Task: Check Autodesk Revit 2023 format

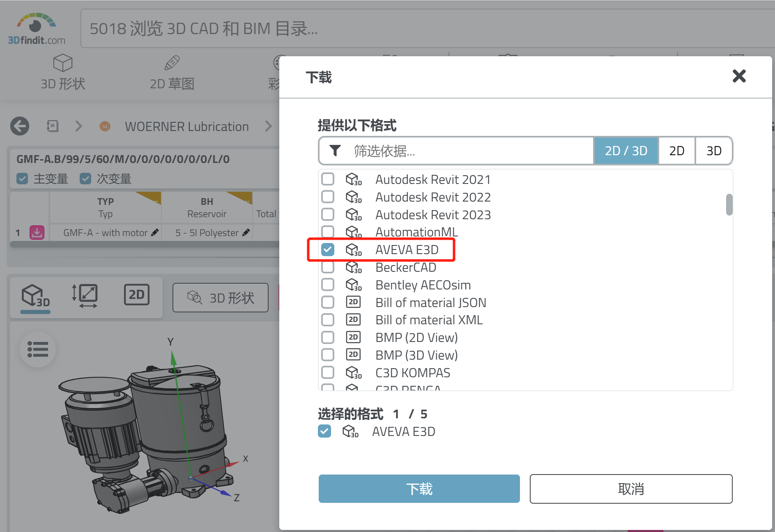Action: point(328,214)
